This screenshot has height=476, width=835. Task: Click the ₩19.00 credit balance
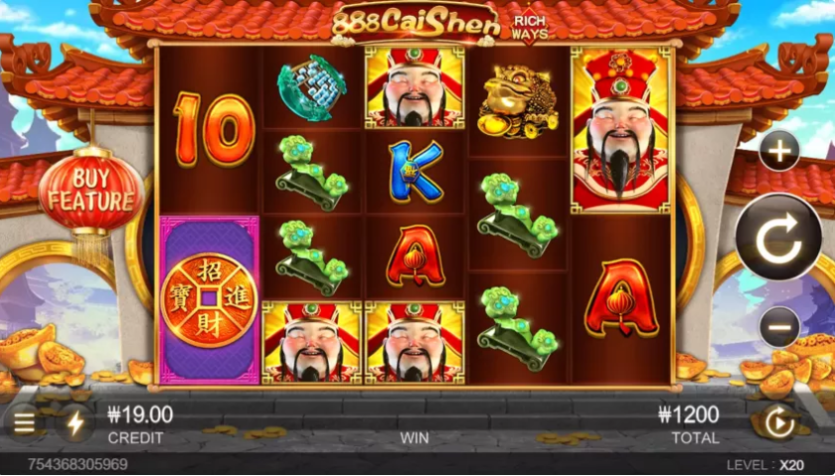140,414
